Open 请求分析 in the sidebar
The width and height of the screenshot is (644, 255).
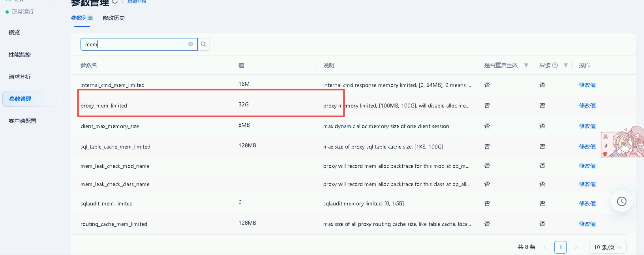(x=20, y=77)
